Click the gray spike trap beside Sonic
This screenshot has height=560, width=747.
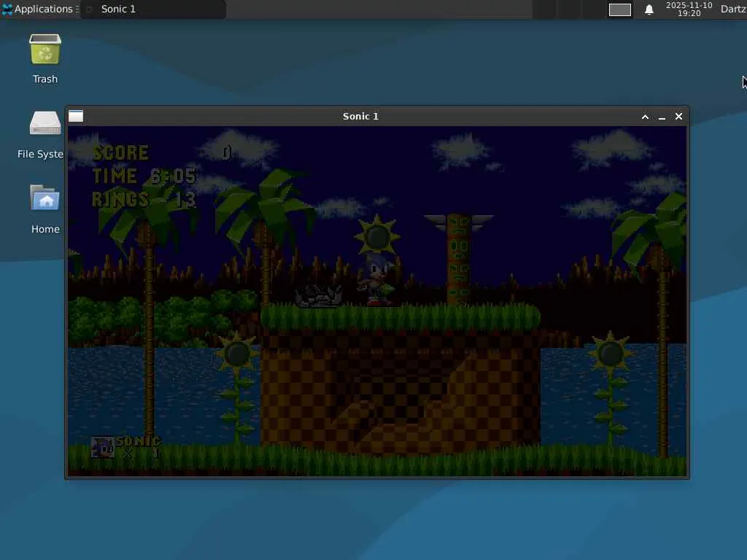point(318,297)
